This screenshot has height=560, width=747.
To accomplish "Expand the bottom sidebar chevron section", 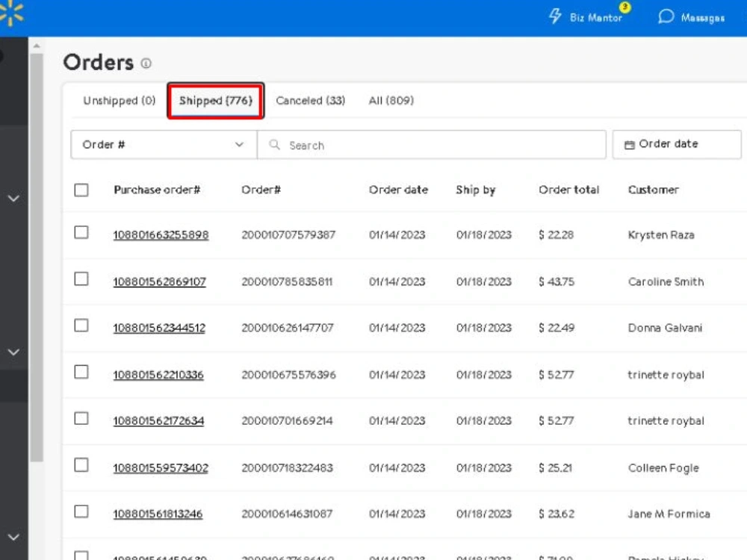I will point(13,537).
